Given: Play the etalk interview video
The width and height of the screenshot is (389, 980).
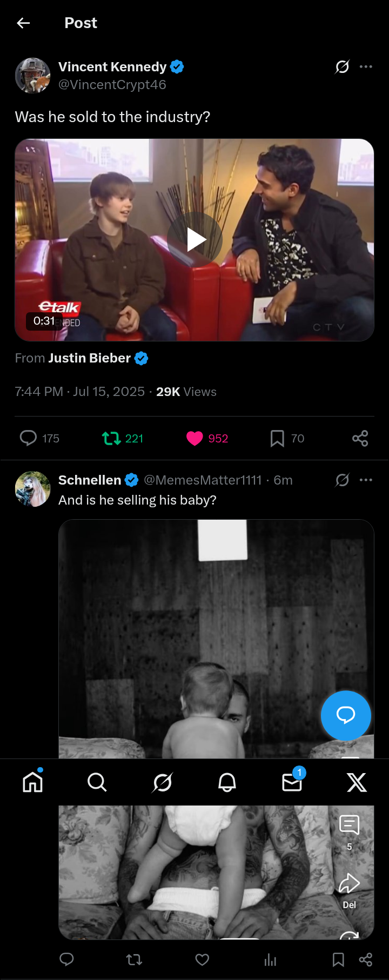Looking at the screenshot, I should pyautogui.click(x=194, y=240).
